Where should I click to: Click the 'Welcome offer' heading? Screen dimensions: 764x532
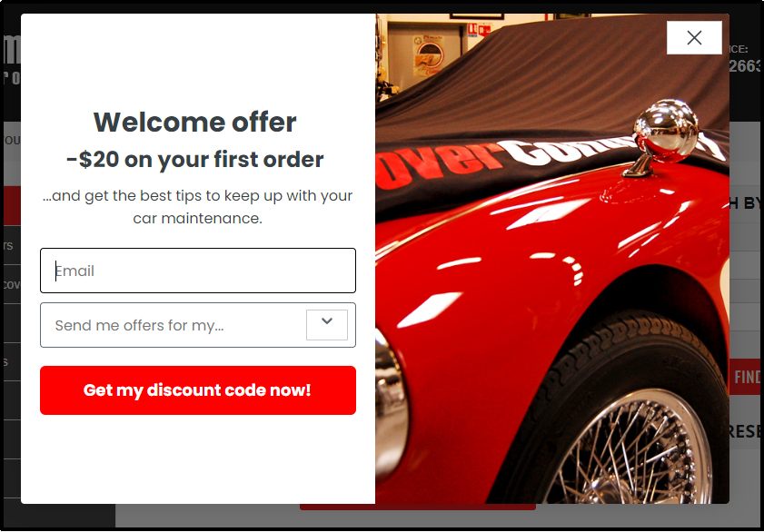195,122
